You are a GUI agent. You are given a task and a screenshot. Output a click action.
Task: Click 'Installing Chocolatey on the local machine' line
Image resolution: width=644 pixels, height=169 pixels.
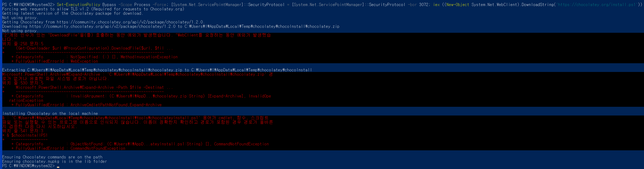point(50,113)
